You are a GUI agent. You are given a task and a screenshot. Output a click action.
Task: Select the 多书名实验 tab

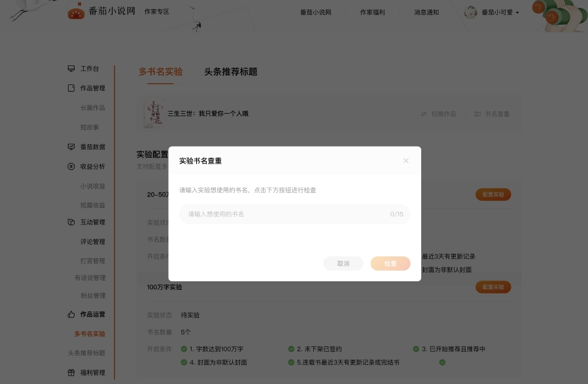160,72
